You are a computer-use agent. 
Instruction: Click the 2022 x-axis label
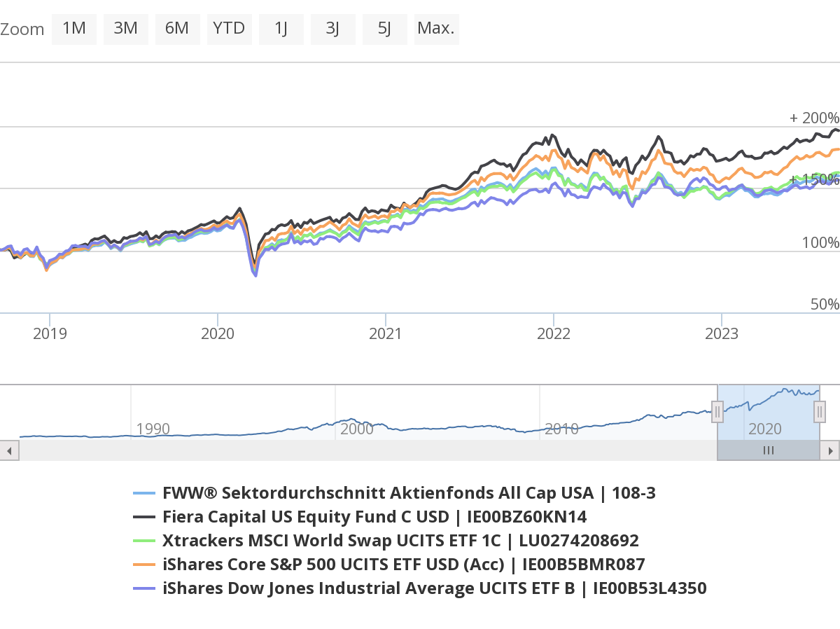click(x=553, y=333)
